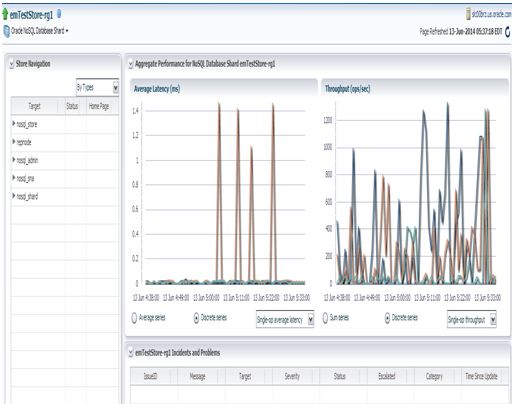
Task: Click the Page Refreshed timestamp text
Action: click(461, 32)
